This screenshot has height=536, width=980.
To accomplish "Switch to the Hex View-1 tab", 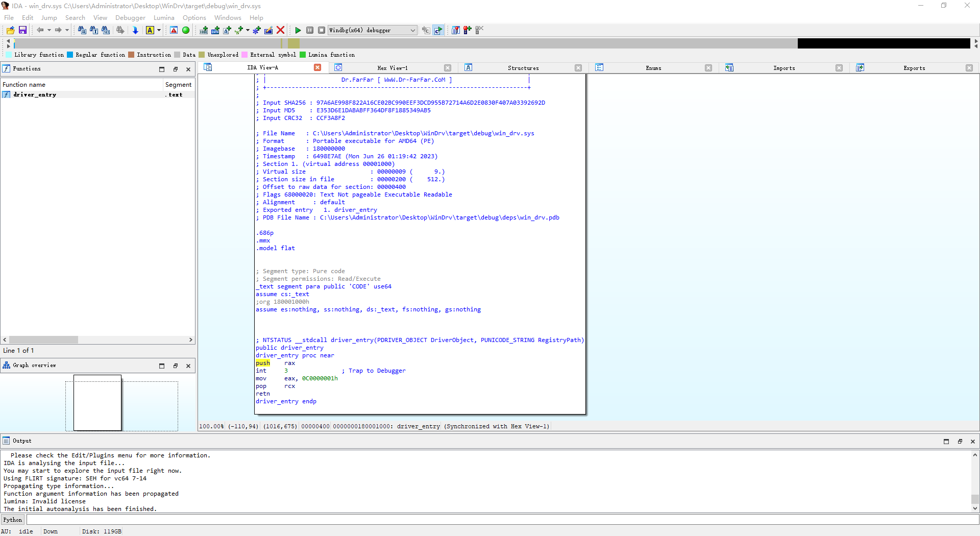I will click(x=392, y=68).
